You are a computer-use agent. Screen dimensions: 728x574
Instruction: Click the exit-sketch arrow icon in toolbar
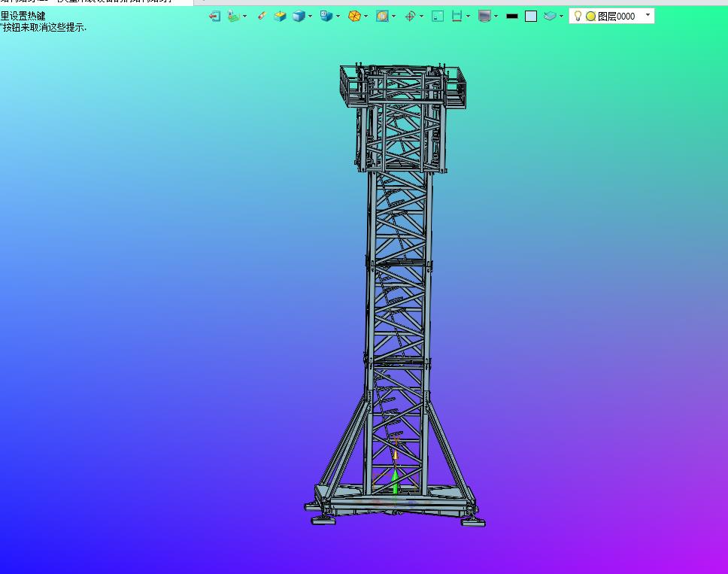[214, 16]
